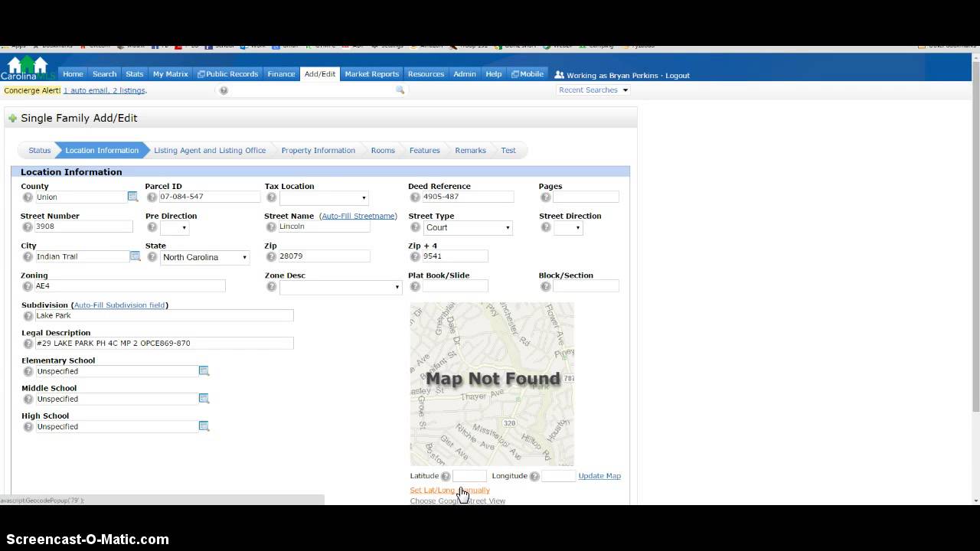Click help icon beside Pages field
Viewport: 980px width, 551px height.
pos(545,197)
